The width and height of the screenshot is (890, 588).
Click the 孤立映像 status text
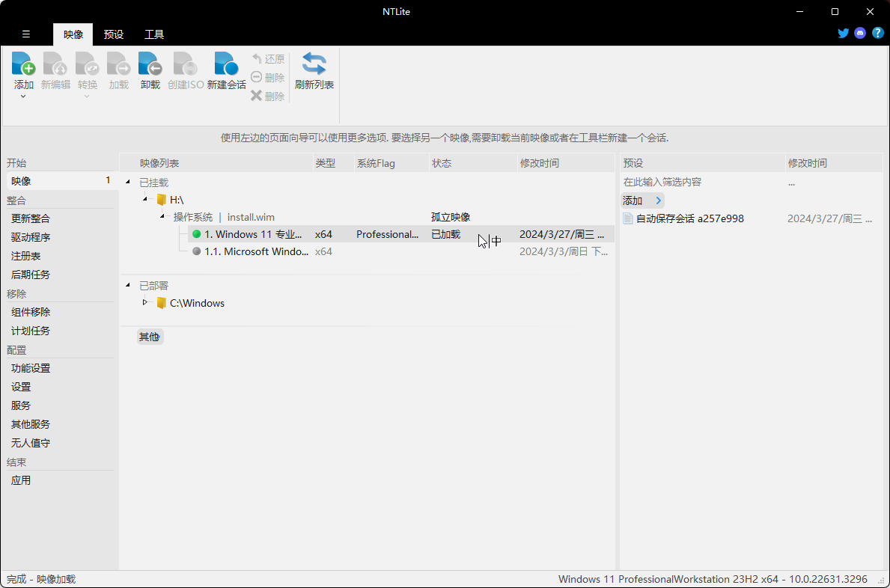[x=451, y=217]
